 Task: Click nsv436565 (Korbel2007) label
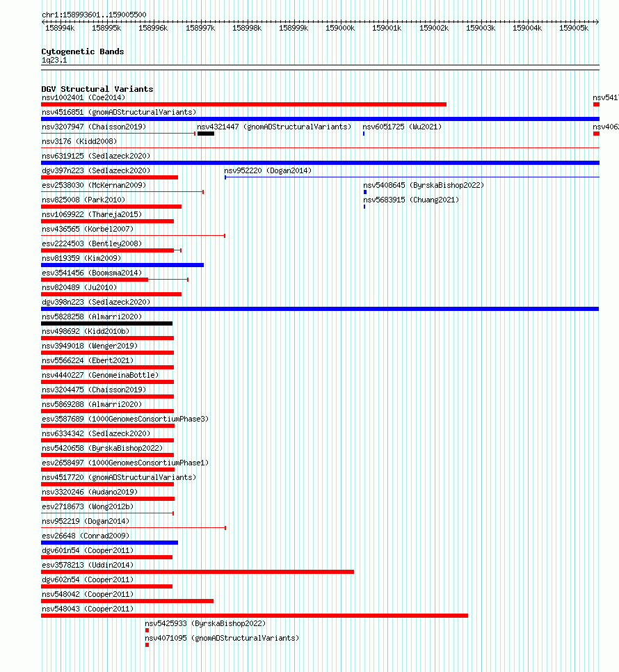click(88, 229)
